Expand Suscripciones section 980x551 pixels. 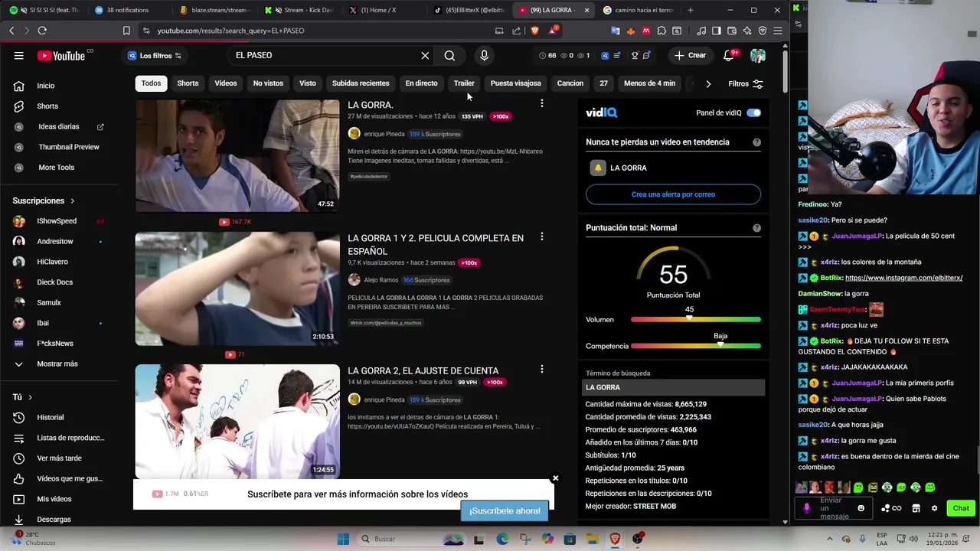click(44, 201)
